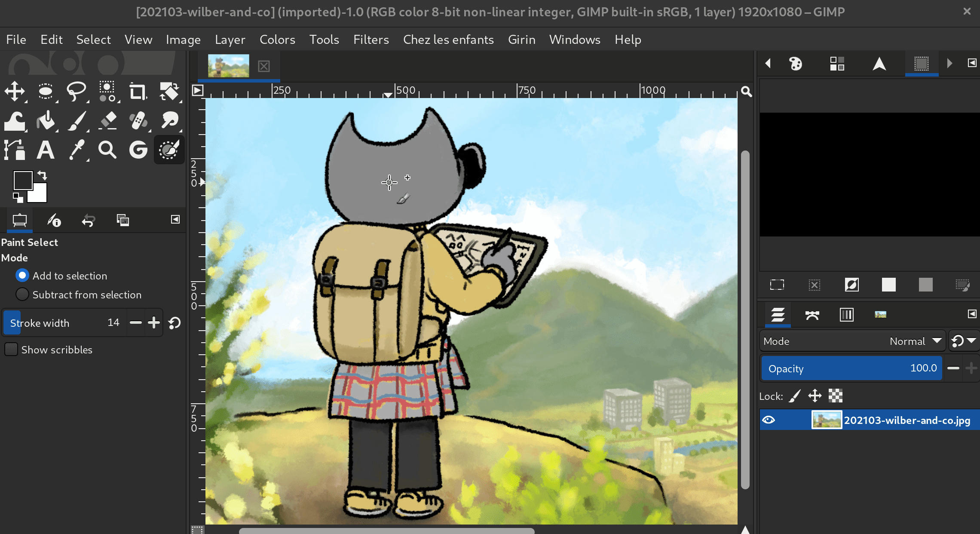Select the Fuzzy Select tool
Image resolution: width=980 pixels, height=534 pixels.
(107, 92)
